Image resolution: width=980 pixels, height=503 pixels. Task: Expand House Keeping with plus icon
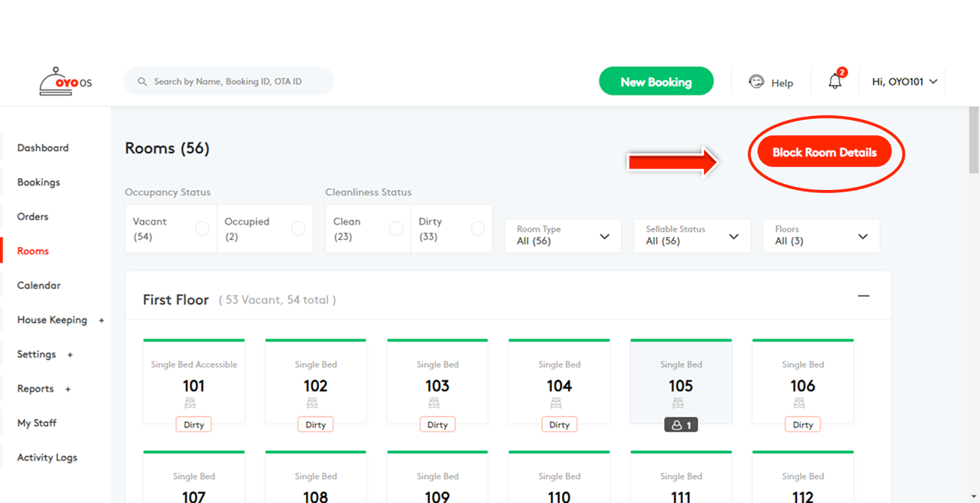[101, 320]
